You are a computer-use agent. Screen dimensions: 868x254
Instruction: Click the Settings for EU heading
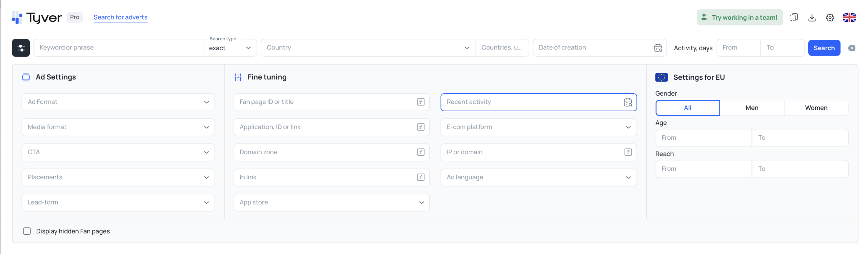point(699,77)
